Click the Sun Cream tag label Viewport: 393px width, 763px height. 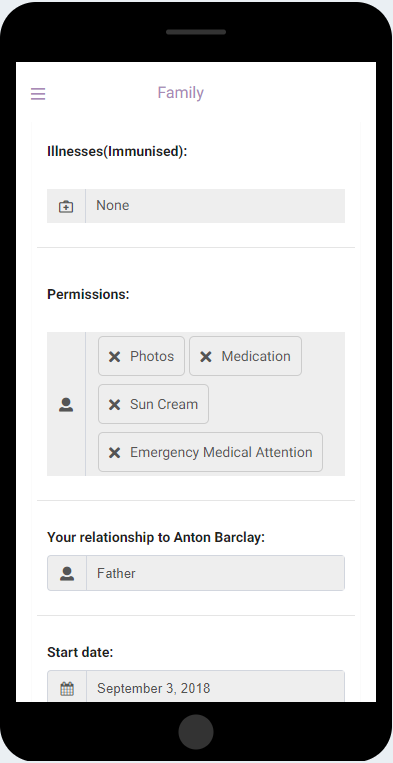pyautogui.click(x=164, y=404)
